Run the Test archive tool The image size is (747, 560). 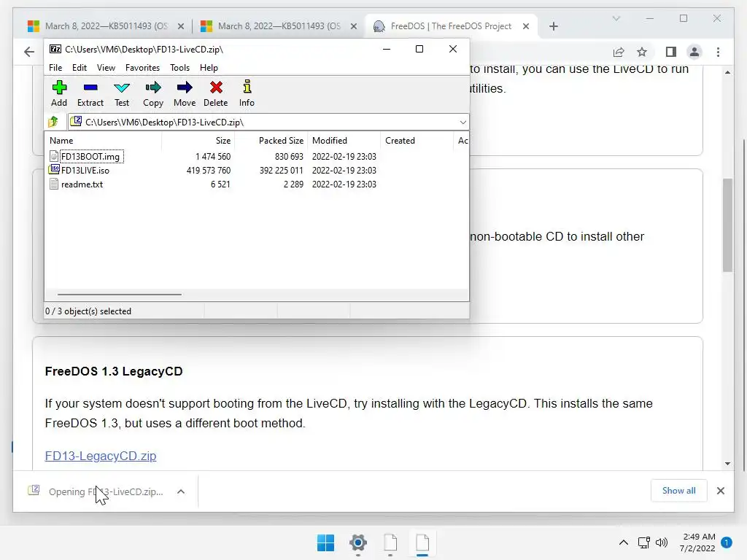tap(122, 93)
